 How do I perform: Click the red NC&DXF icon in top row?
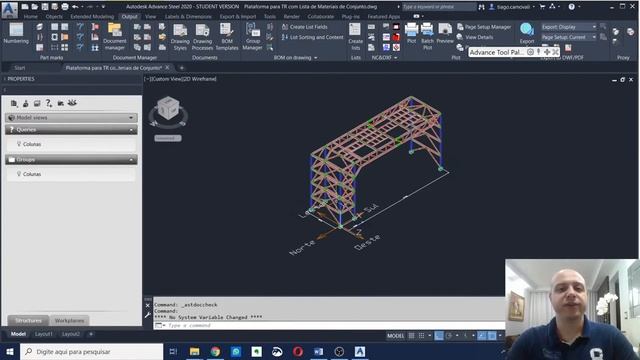click(x=396, y=27)
